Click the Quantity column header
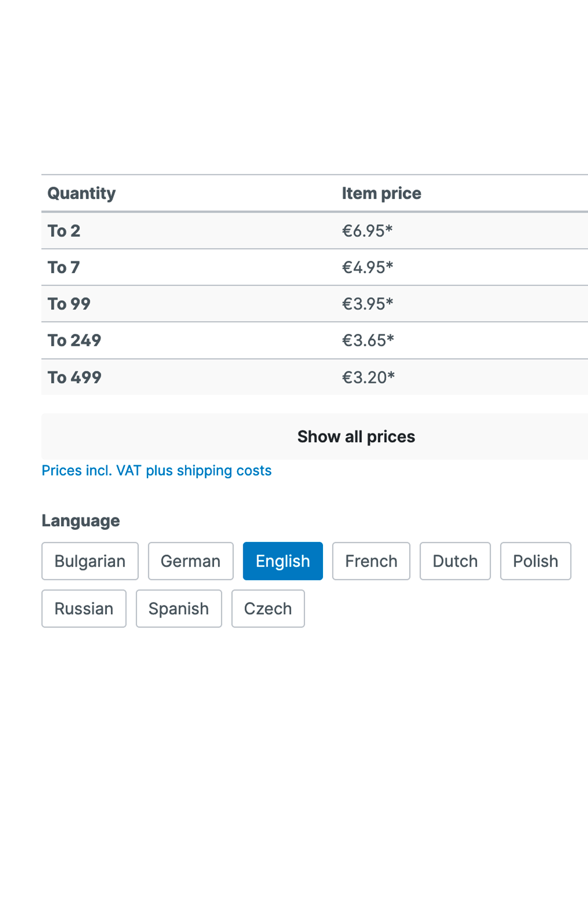Screen dimensions: 588x911 81,193
